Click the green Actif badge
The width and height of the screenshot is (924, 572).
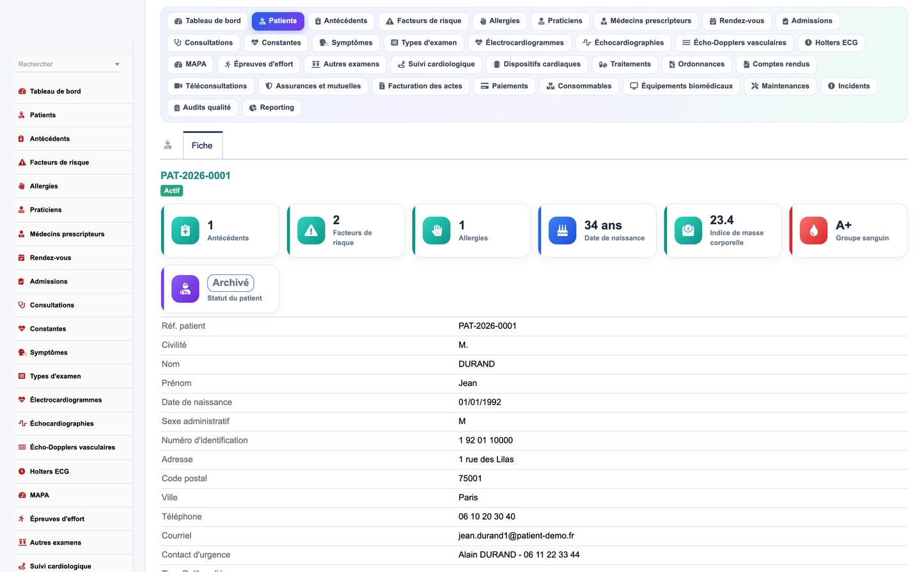(171, 191)
